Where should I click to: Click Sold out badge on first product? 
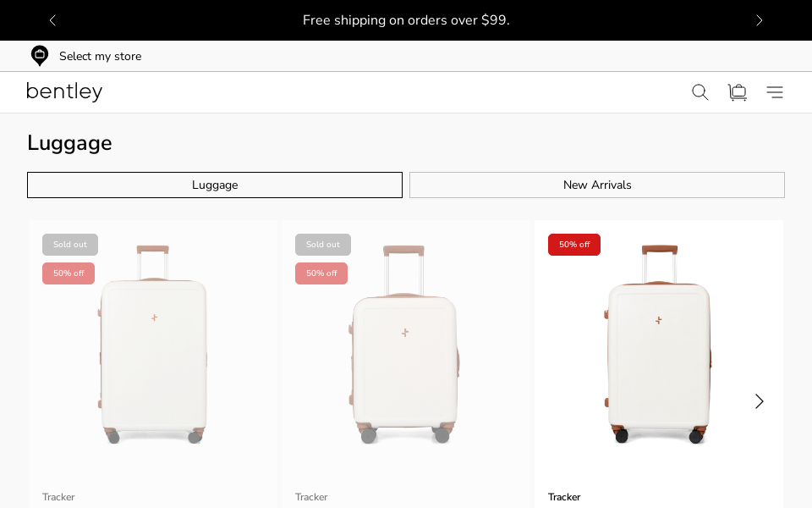coord(70,245)
